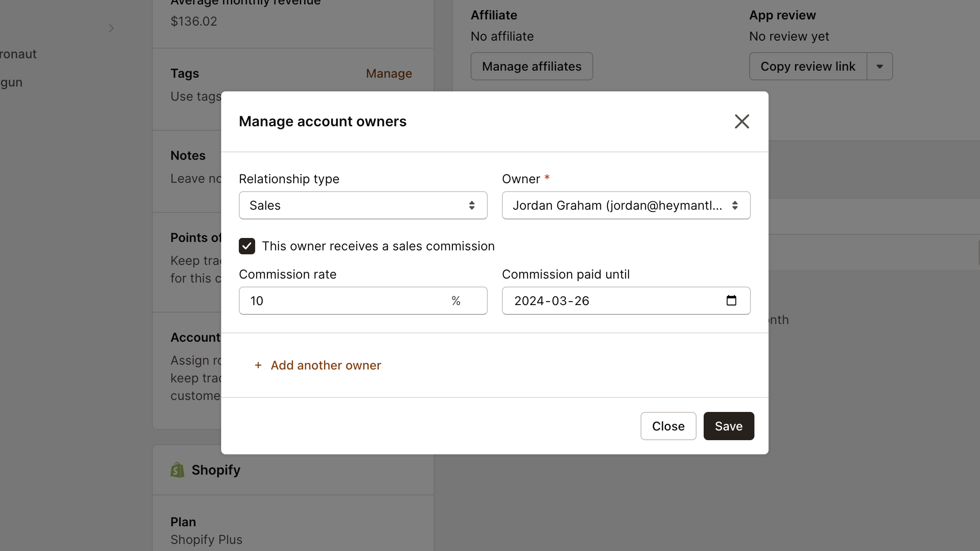Click the plus icon next to Add another owner
The height and width of the screenshot is (551, 980).
coord(258,366)
